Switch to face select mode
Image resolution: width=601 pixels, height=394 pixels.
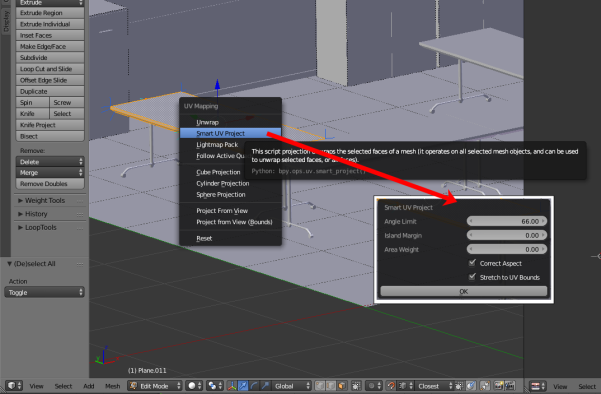342,386
